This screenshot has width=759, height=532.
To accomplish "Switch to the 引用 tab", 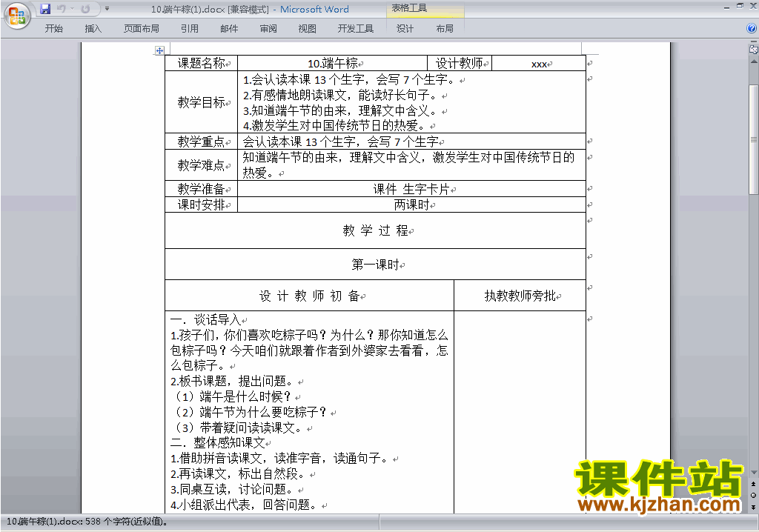I will click(190, 29).
